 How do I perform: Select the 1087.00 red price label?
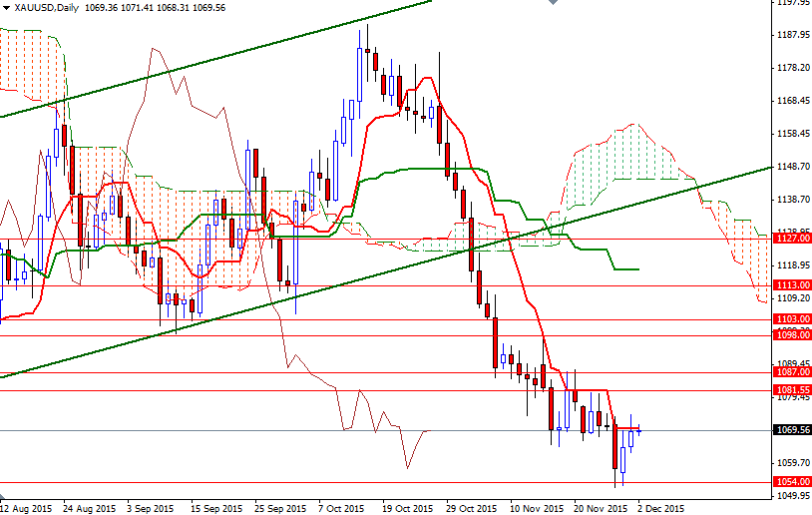pos(792,372)
